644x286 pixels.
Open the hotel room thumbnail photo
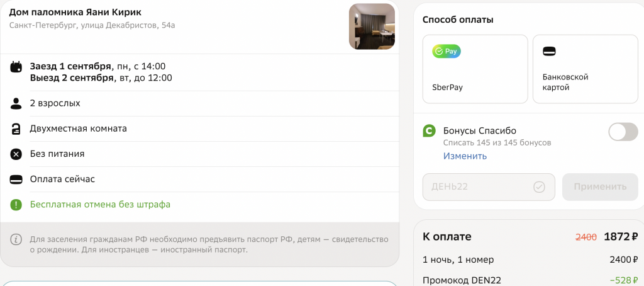pyautogui.click(x=372, y=26)
